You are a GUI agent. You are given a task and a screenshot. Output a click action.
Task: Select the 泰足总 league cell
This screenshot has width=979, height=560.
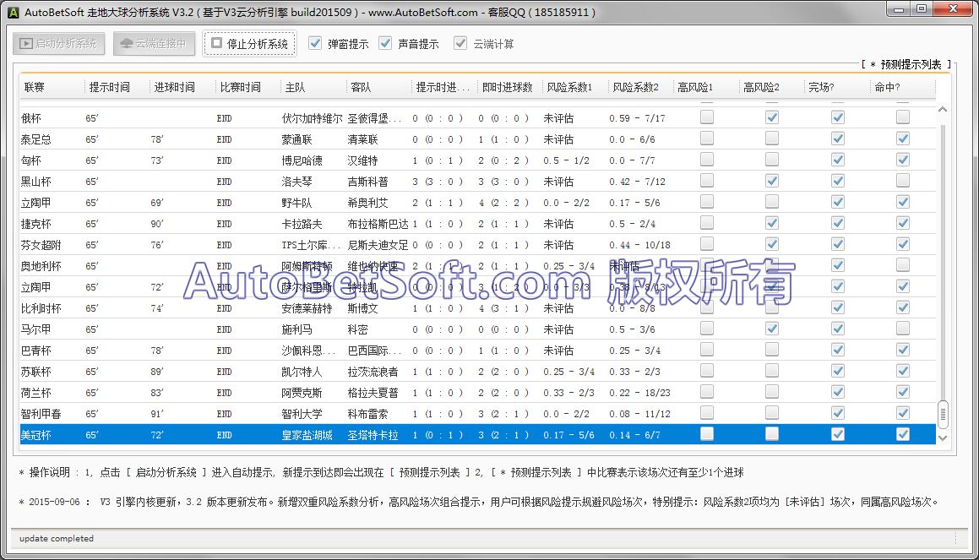click(36, 139)
